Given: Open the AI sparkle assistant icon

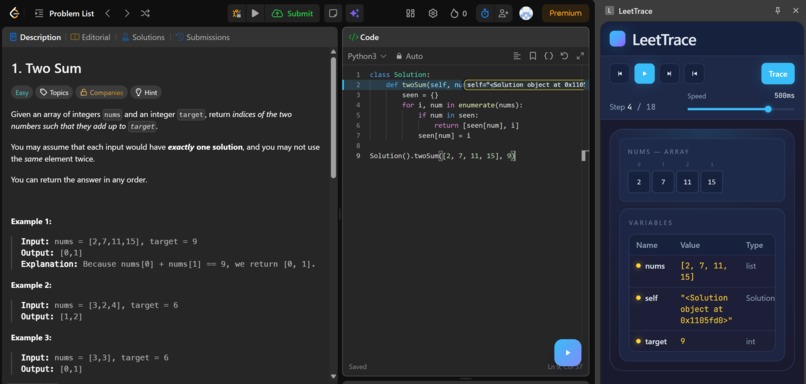Looking at the screenshot, I should (355, 14).
